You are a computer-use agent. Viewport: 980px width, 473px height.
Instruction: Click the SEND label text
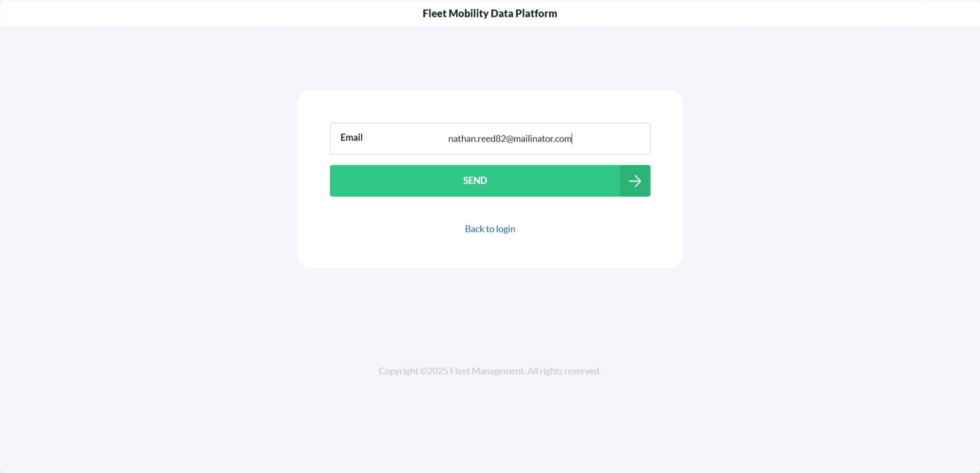(475, 181)
